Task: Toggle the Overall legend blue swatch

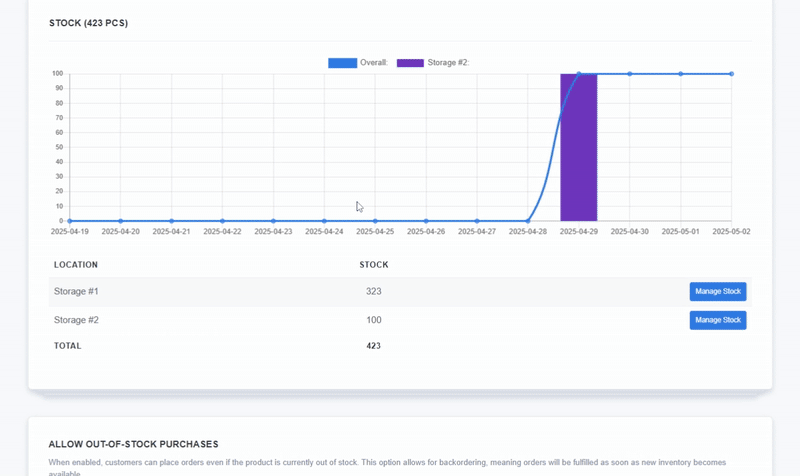Action: pos(342,63)
